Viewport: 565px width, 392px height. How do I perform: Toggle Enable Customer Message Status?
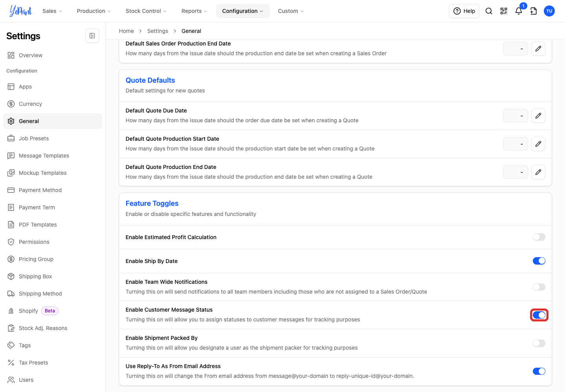pos(539,315)
